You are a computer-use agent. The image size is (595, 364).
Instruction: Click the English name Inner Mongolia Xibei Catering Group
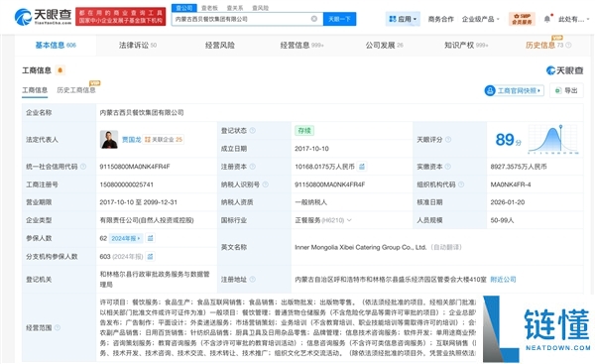(361, 247)
